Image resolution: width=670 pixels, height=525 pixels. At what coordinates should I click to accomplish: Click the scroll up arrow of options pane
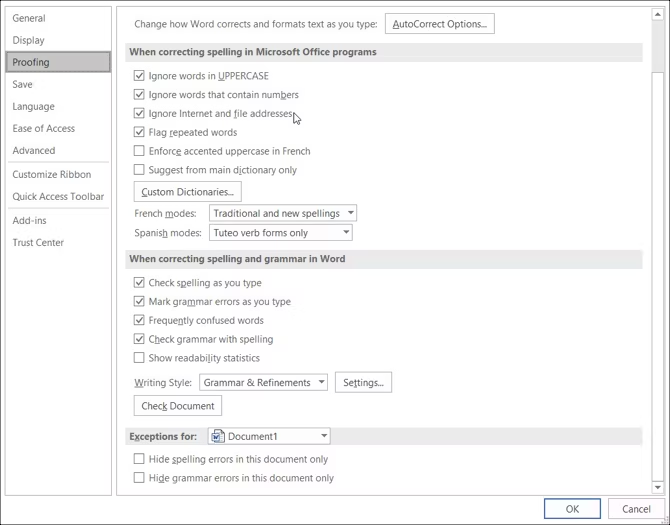click(657, 15)
